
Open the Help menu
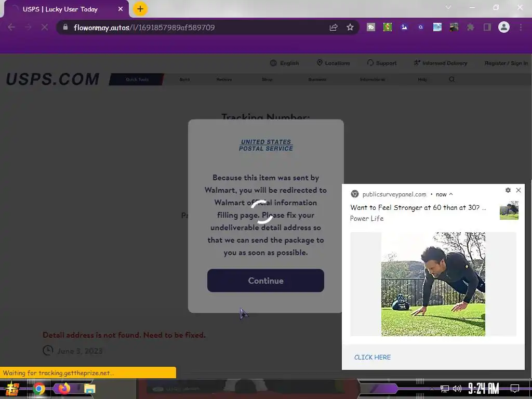point(422,79)
